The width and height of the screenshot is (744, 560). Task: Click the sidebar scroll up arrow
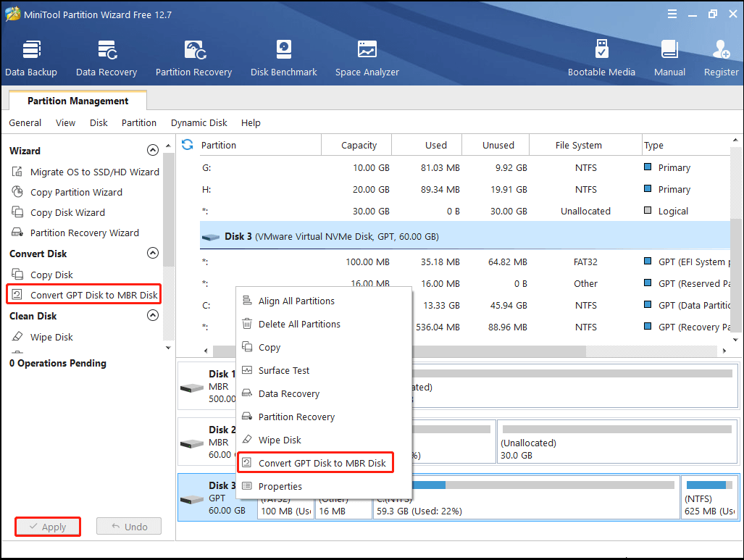pyautogui.click(x=168, y=145)
